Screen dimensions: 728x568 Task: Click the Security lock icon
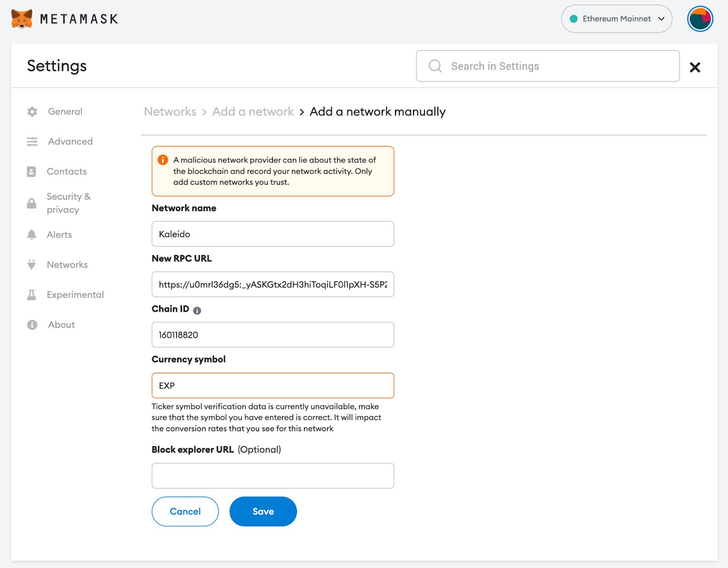pyautogui.click(x=31, y=203)
